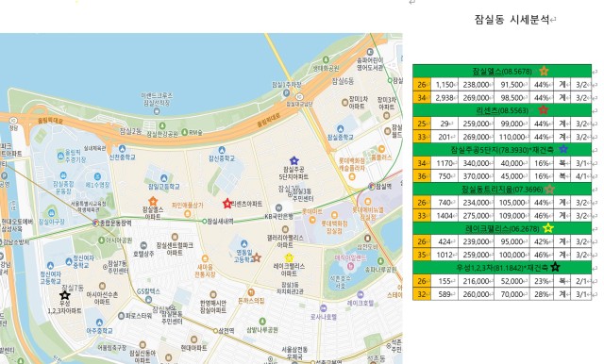Click the 롯데마트 shopping icon
Viewport: 604px width, 364px height.
coord(312,220)
